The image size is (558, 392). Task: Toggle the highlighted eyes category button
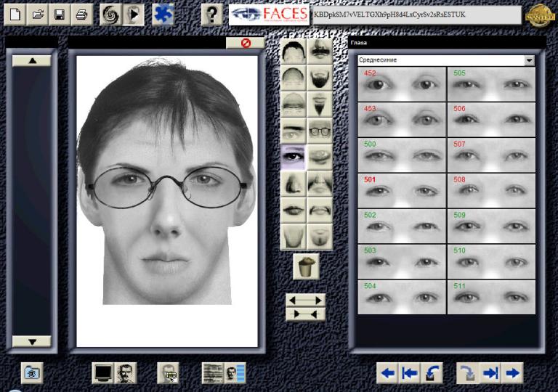click(293, 158)
